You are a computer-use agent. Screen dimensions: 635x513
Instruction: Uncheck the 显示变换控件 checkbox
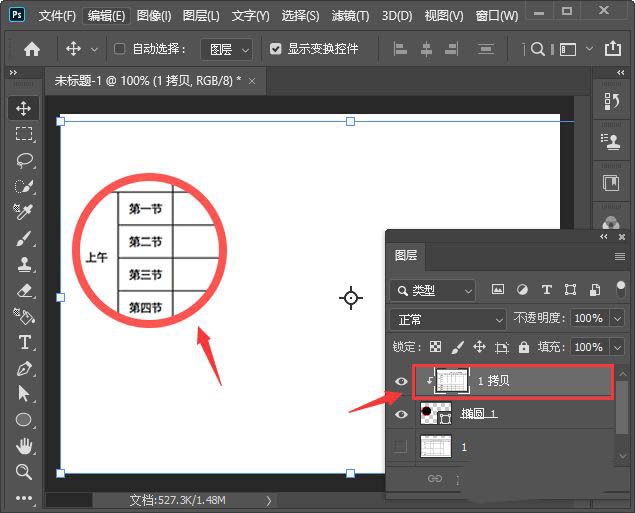pos(276,48)
